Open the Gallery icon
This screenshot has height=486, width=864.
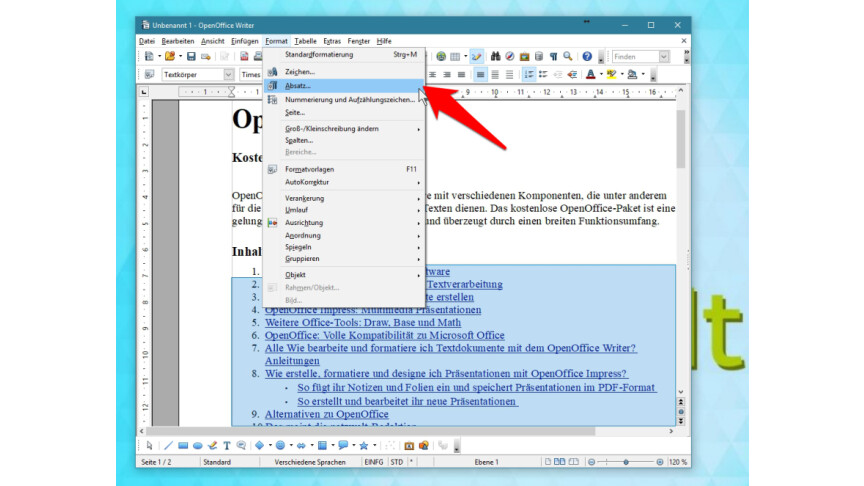[x=524, y=56]
